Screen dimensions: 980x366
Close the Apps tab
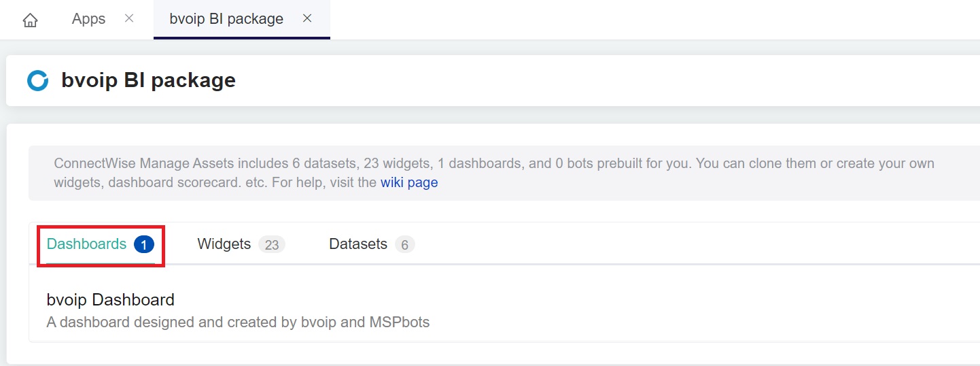click(129, 19)
